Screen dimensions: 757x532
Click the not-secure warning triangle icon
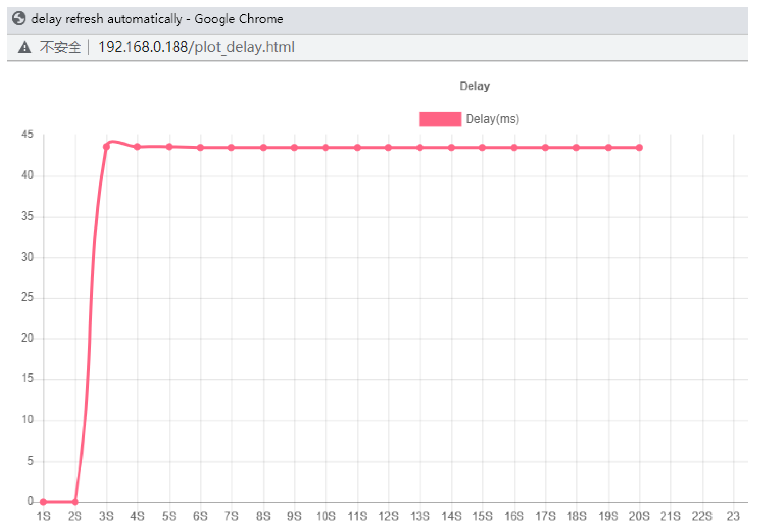pyautogui.click(x=24, y=47)
